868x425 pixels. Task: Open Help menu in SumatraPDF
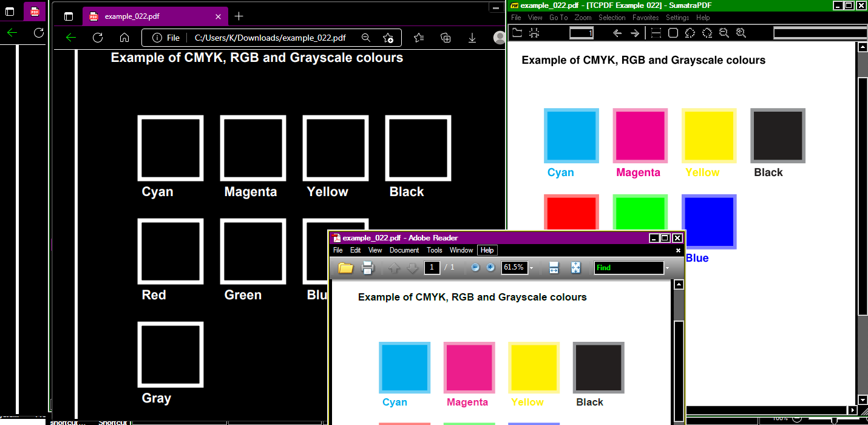point(703,18)
